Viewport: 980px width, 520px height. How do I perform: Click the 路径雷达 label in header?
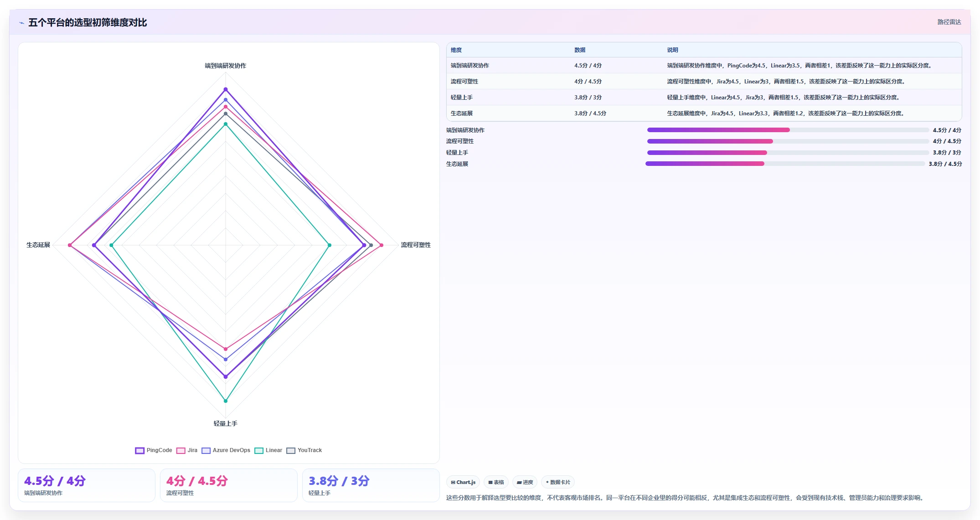(x=949, y=22)
